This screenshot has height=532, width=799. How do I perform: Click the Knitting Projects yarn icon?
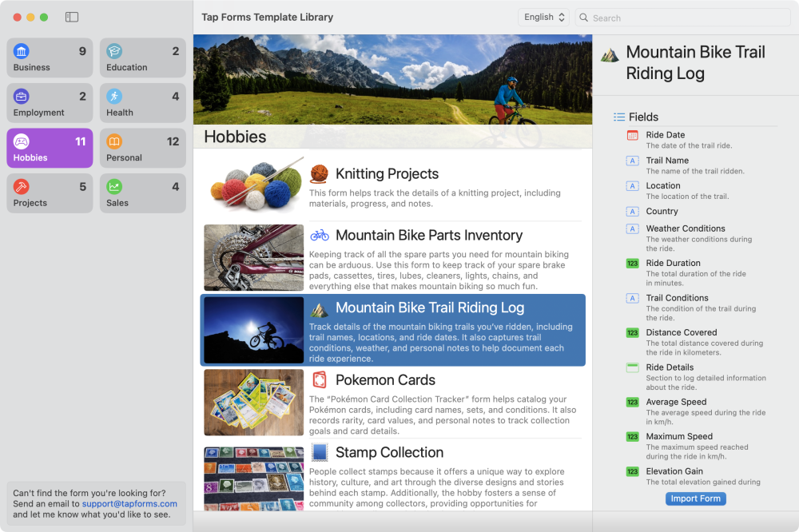(x=318, y=173)
